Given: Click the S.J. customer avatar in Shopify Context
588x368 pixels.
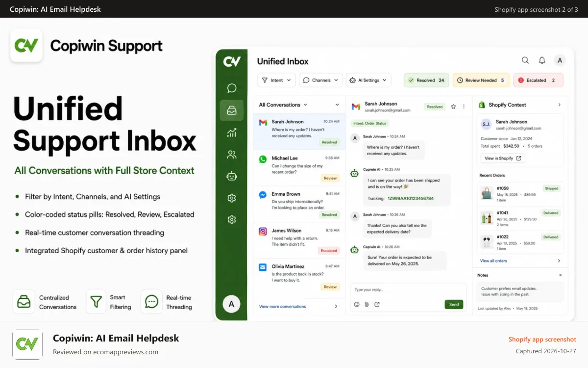Looking at the screenshot, I should pyautogui.click(x=486, y=124).
